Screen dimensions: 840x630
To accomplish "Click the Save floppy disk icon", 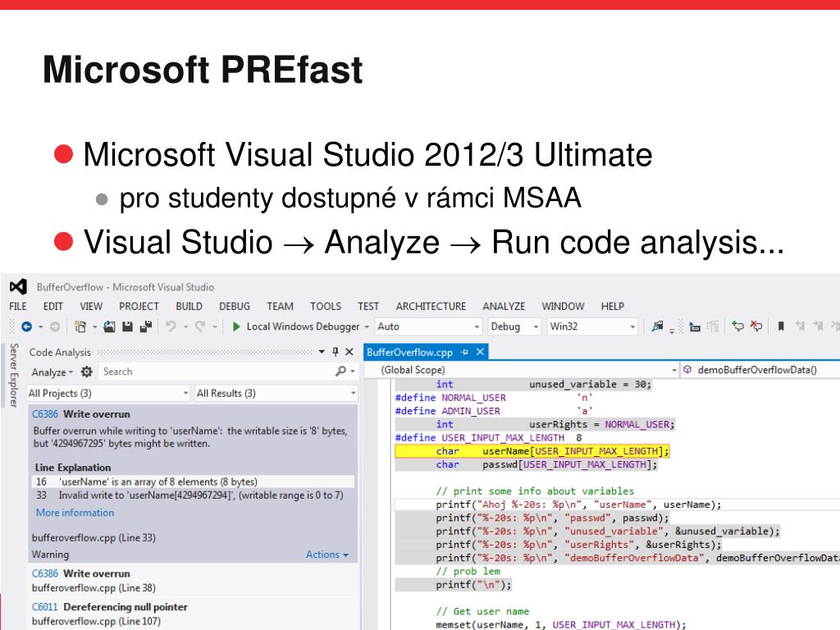I will coord(127,326).
